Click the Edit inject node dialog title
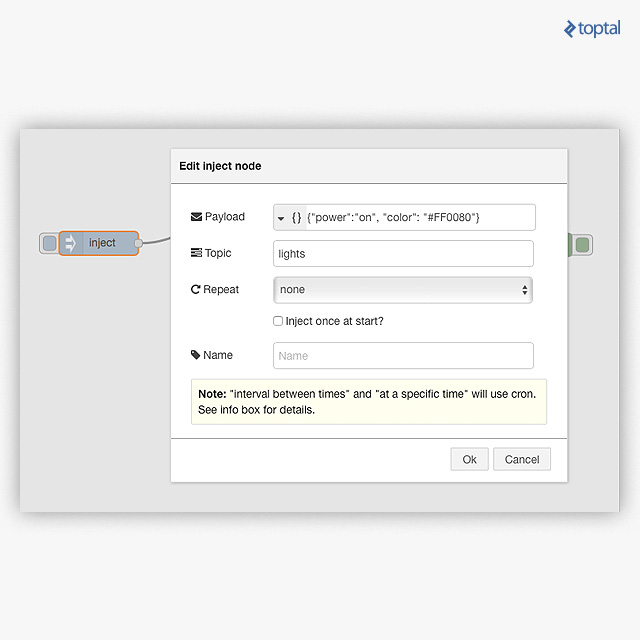This screenshot has height=640, width=640. pos(220,166)
